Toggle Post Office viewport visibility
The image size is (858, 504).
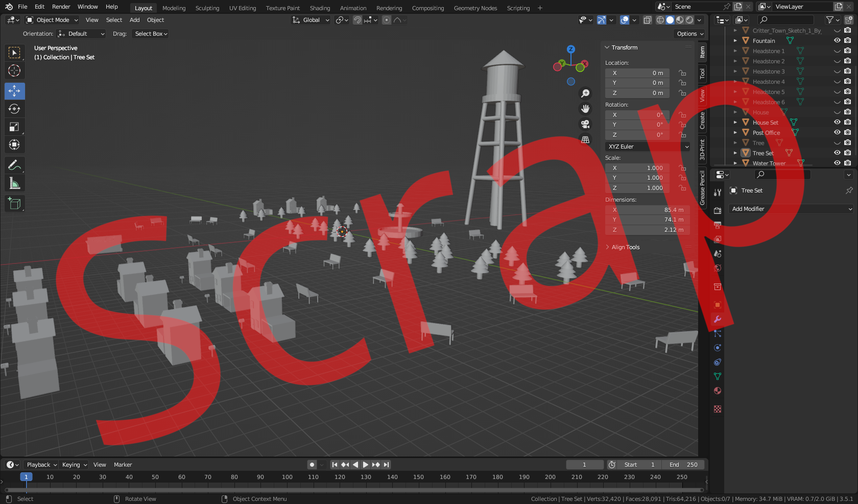click(x=837, y=132)
